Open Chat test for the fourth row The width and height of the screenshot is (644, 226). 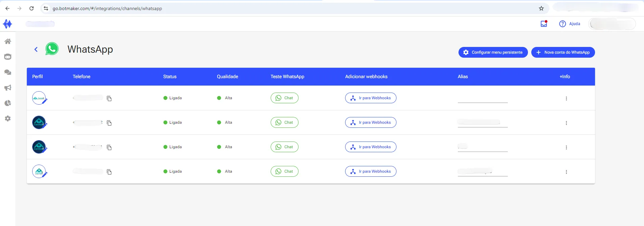pos(284,171)
